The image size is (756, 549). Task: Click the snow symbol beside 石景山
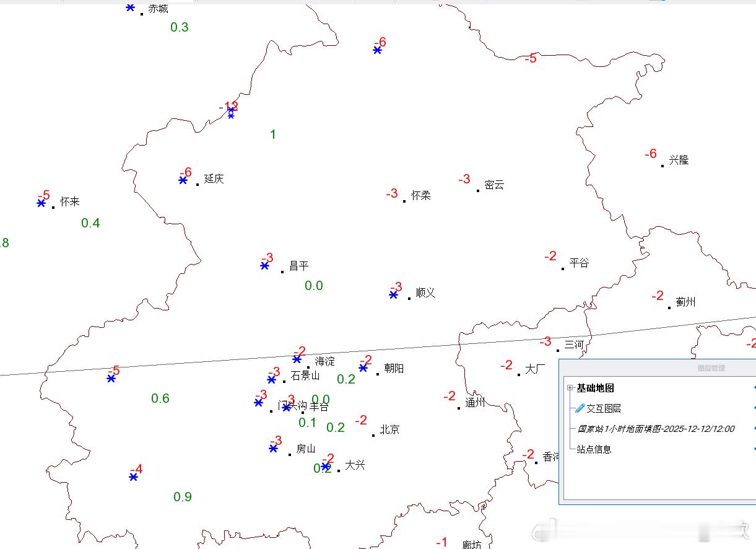[x=271, y=379]
